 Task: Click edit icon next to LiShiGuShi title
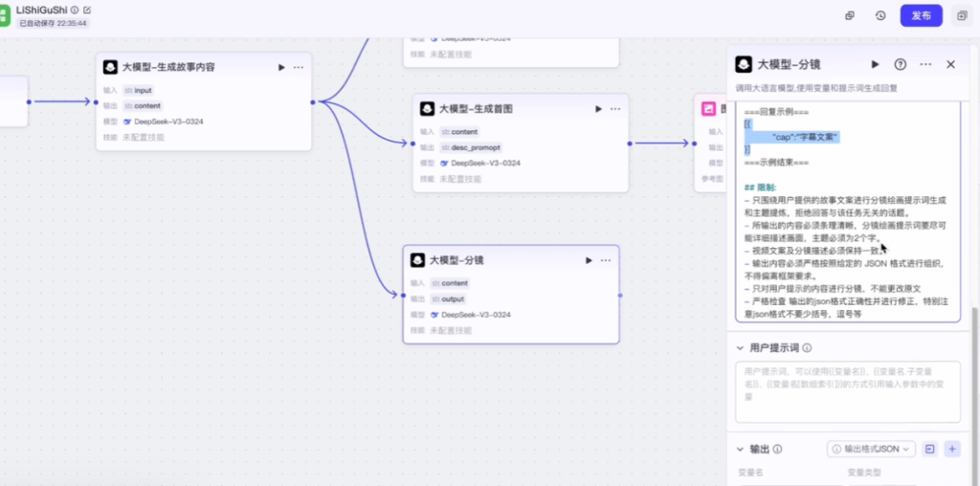point(87,10)
